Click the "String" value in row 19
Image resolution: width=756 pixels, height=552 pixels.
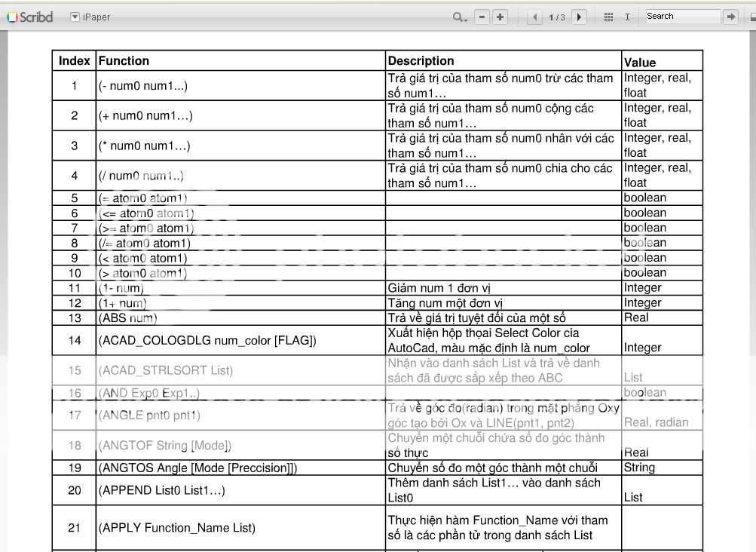coord(639,468)
